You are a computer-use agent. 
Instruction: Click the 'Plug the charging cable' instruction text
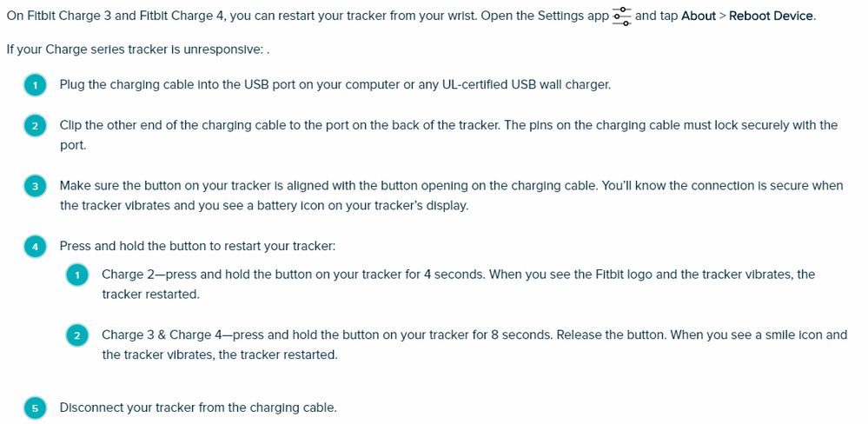335,85
